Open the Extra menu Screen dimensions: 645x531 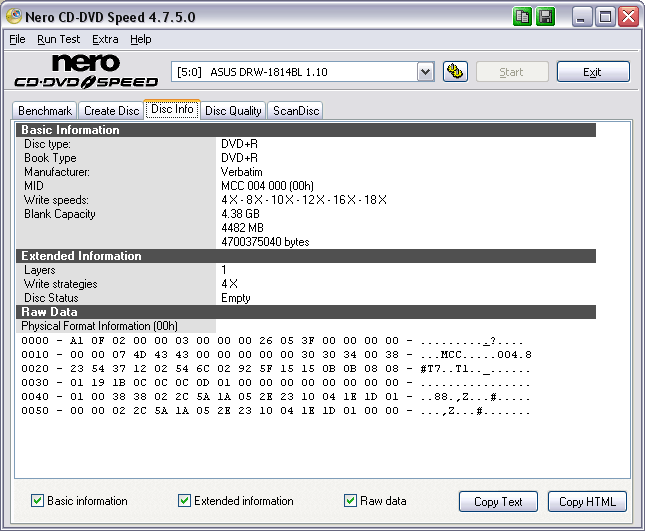click(x=105, y=39)
